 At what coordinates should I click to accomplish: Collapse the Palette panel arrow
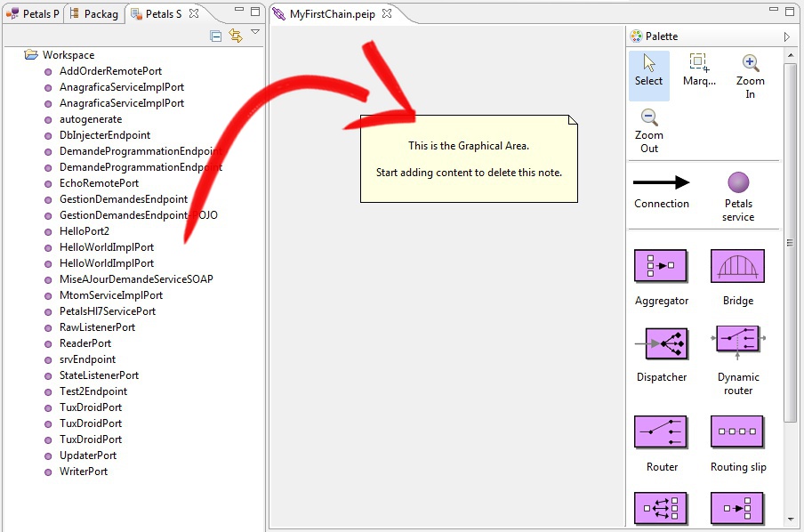coord(787,36)
